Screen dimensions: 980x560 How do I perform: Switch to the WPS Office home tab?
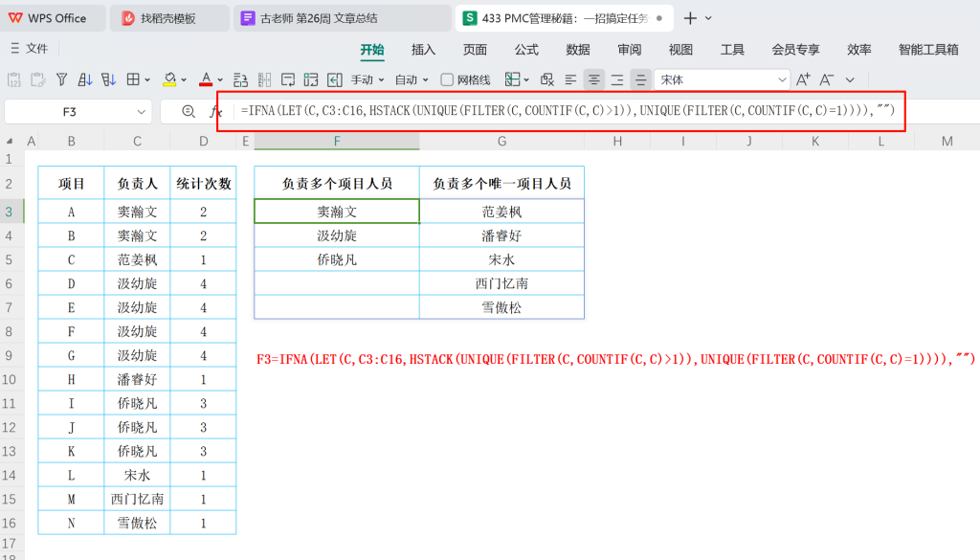(x=53, y=18)
